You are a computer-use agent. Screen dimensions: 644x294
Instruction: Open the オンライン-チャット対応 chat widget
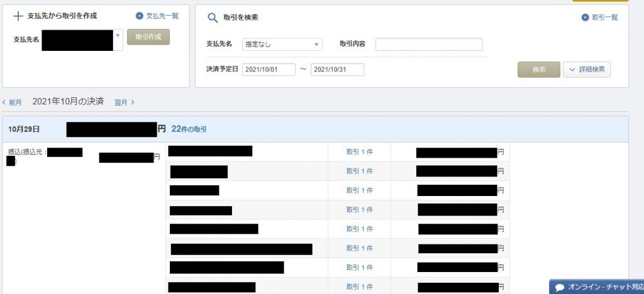[x=597, y=287]
